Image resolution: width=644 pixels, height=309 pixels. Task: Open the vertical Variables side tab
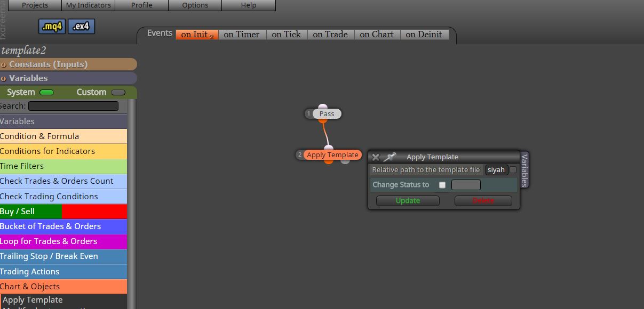[x=524, y=170]
